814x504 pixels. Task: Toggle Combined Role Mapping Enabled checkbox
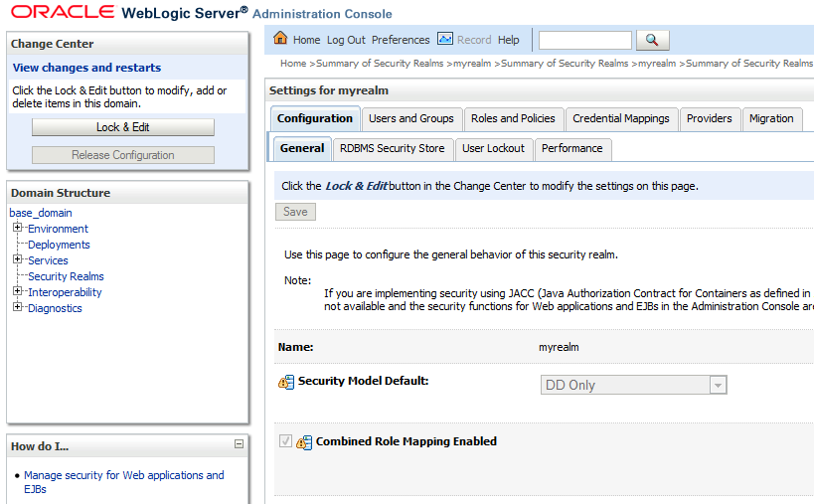(286, 441)
